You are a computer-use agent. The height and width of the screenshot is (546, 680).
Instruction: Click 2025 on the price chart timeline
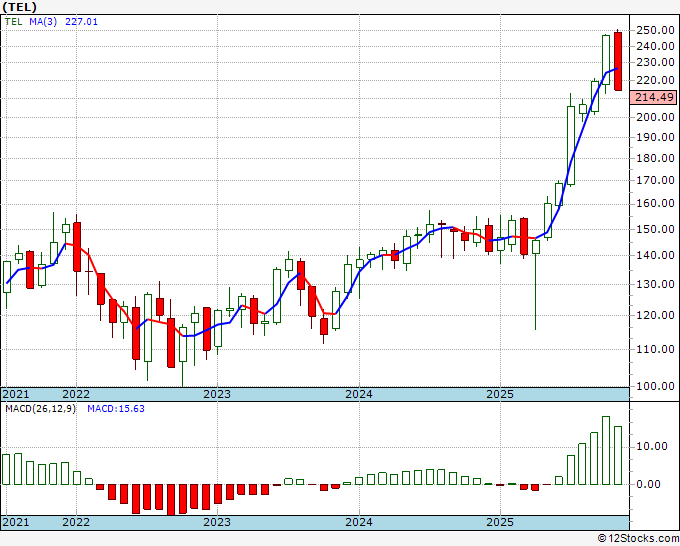tap(500, 394)
